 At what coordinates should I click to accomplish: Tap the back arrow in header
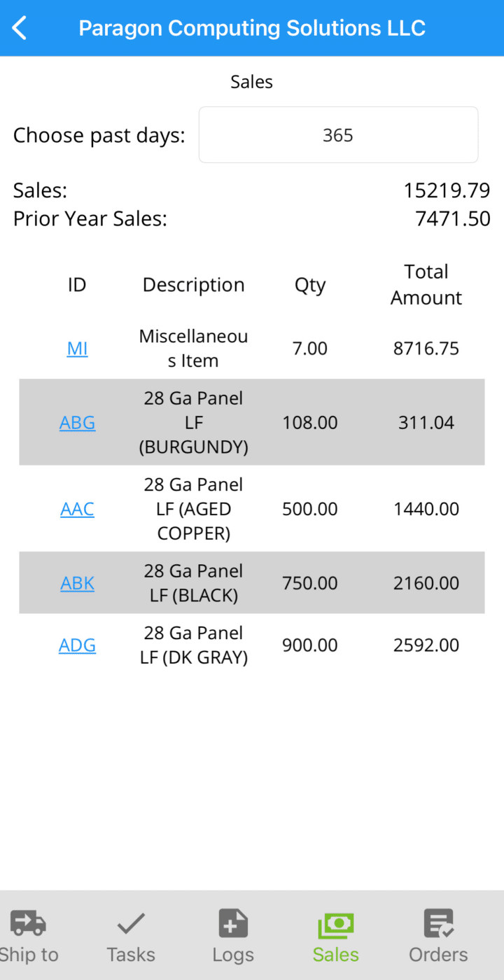click(x=20, y=28)
